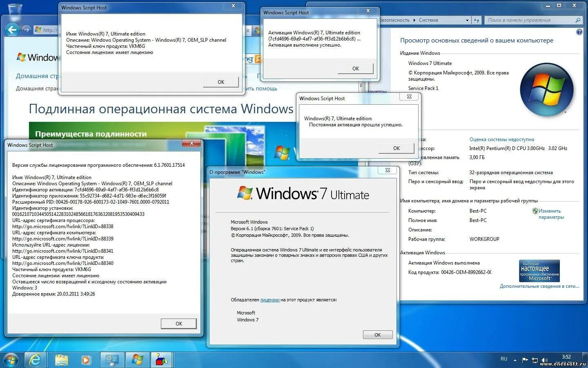588x368 pixels.
Task: Open the лицензии link in About Windows
Action: click(x=270, y=300)
